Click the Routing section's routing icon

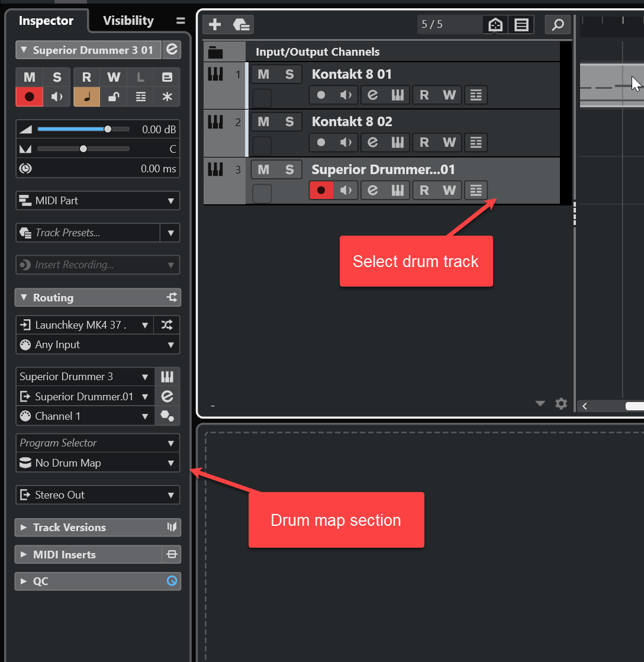[x=172, y=297]
